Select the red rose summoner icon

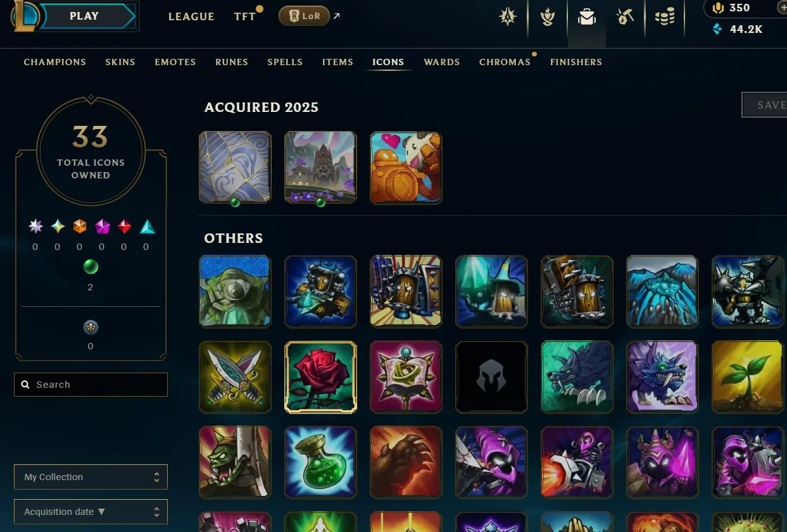(320, 377)
